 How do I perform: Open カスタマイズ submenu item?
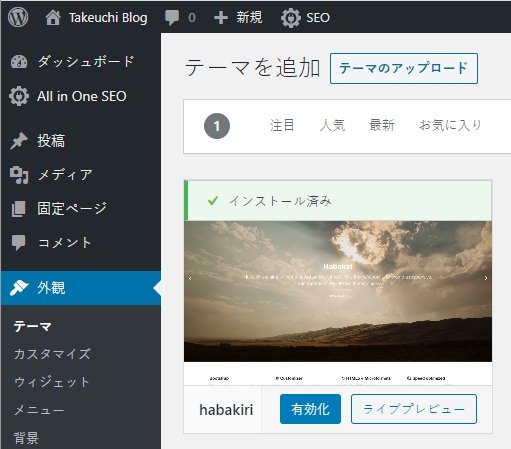pyautogui.click(x=52, y=354)
